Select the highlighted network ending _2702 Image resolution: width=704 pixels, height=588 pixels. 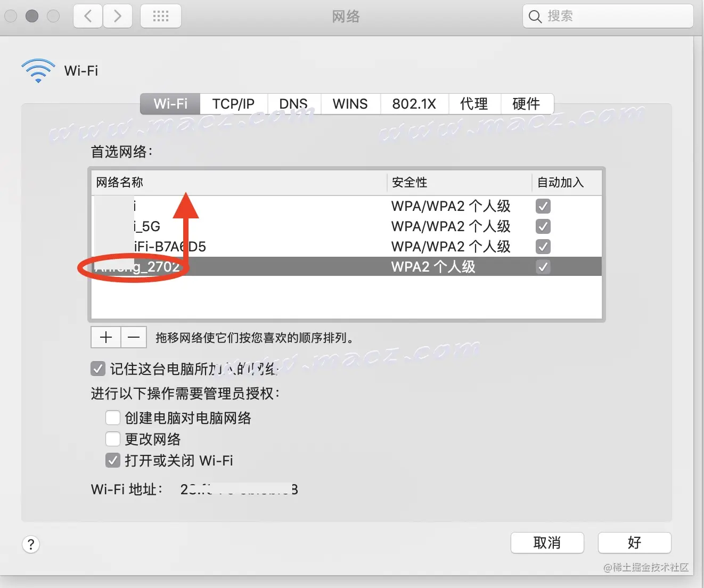point(347,267)
